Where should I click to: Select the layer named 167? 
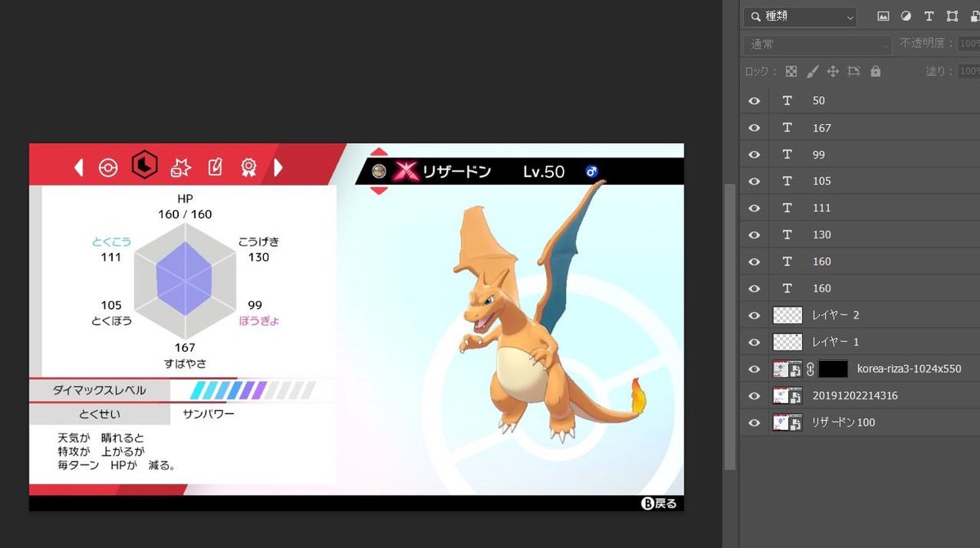[822, 127]
